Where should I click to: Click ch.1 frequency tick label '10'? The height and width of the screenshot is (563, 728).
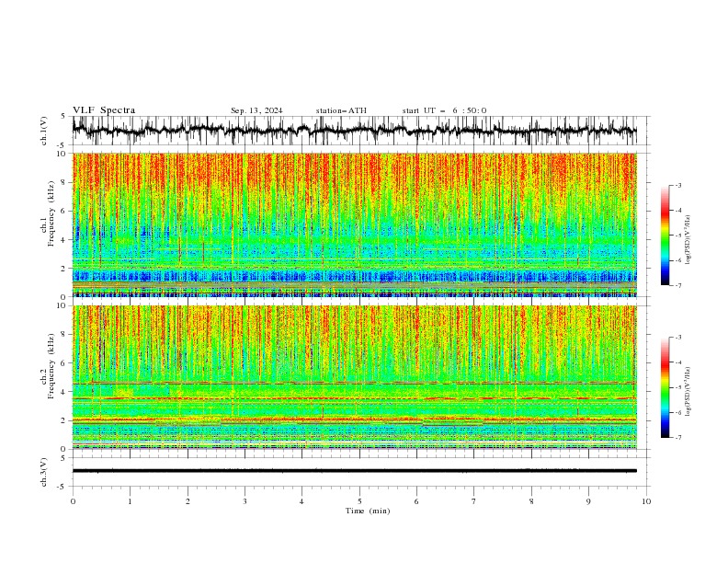(x=62, y=154)
